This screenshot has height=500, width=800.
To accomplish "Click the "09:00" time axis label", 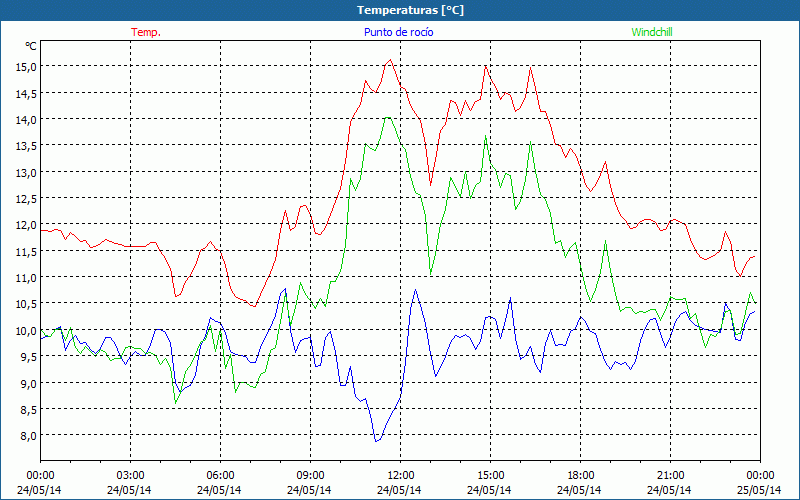I will pos(310,476).
